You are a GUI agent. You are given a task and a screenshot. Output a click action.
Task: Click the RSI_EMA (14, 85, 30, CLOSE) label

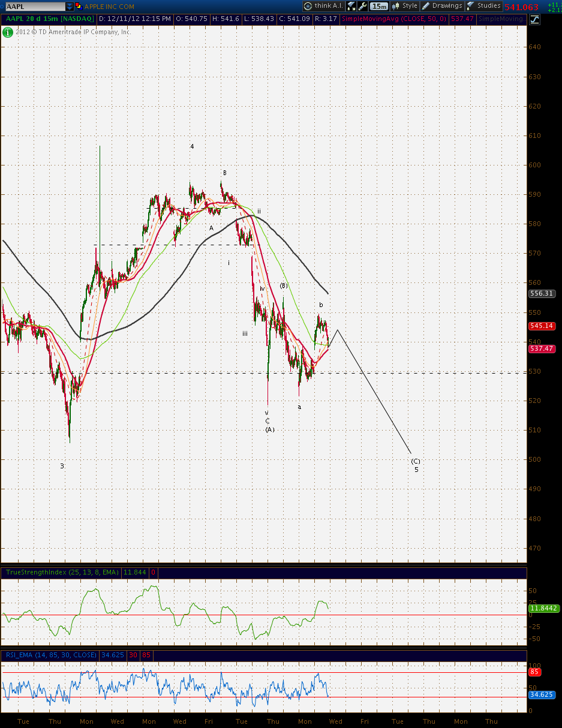[50, 655]
